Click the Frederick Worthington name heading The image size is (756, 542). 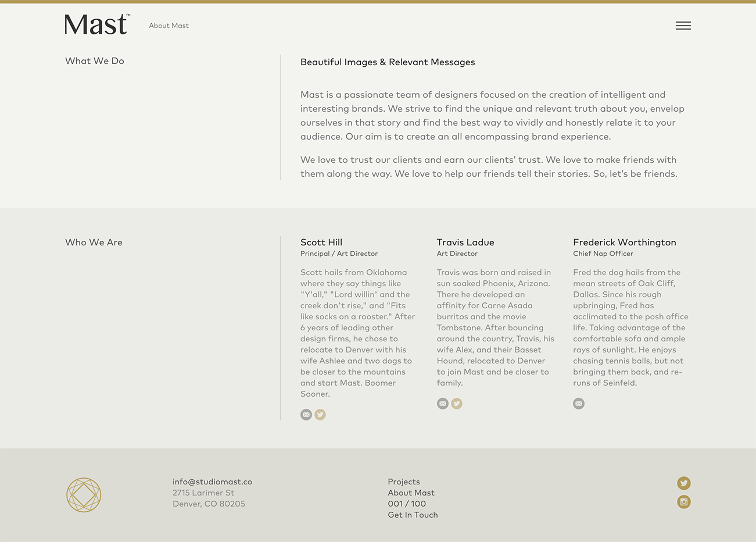click(x=625, y=242)
